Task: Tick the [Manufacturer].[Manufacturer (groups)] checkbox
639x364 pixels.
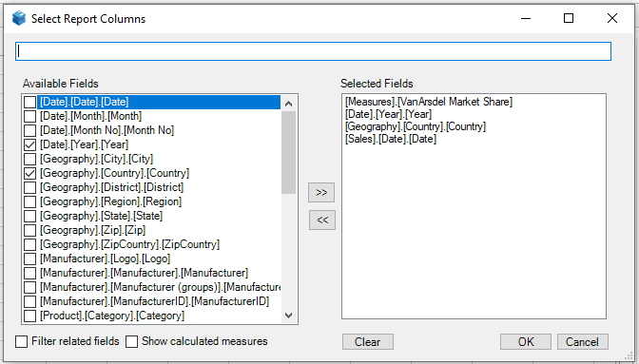Action: [x=29, y=287]
